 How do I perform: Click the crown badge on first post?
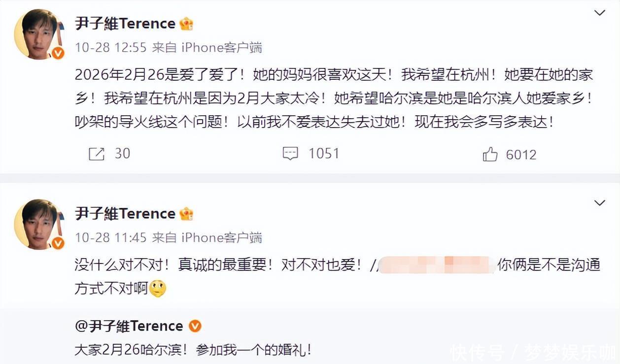point(186,24)
